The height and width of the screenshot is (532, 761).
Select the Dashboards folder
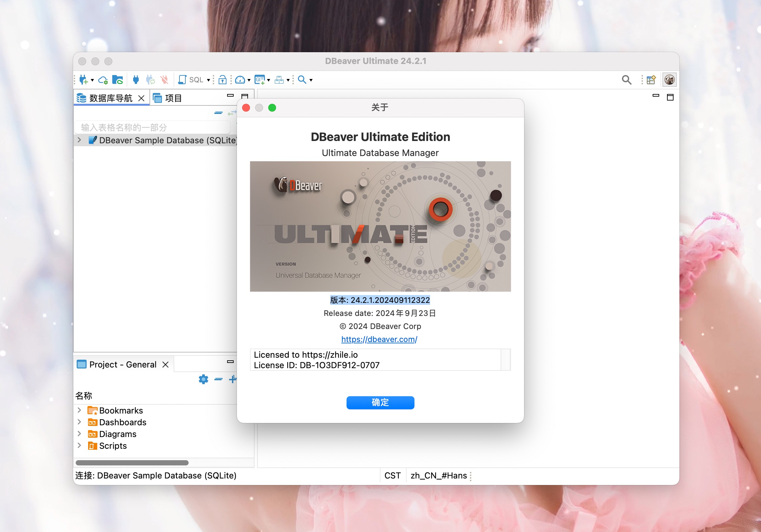point(117,422)
